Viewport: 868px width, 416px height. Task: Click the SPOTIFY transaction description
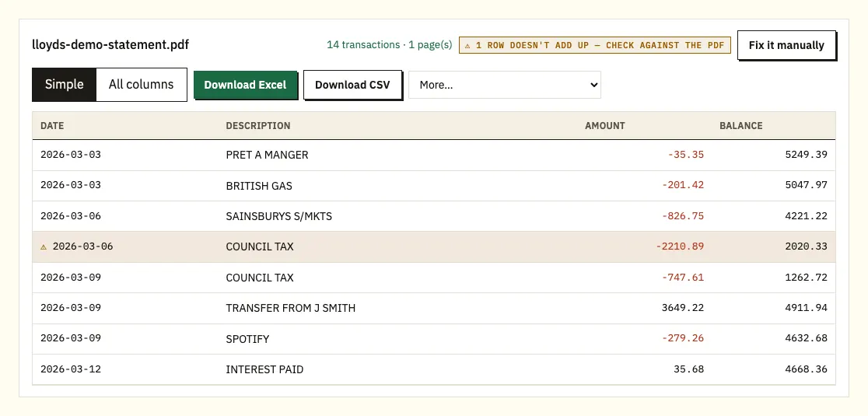pyautogui.click(x=247, y=338)
